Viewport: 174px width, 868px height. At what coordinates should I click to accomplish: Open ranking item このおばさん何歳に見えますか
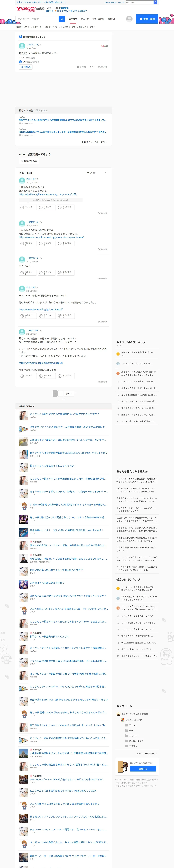136,364
